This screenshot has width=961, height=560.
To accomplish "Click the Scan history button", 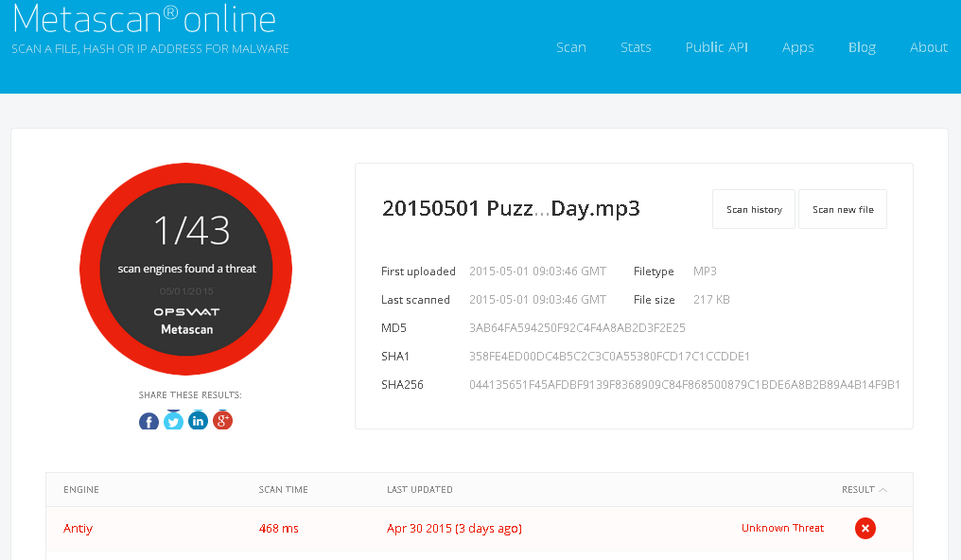I will click(754, 210).
